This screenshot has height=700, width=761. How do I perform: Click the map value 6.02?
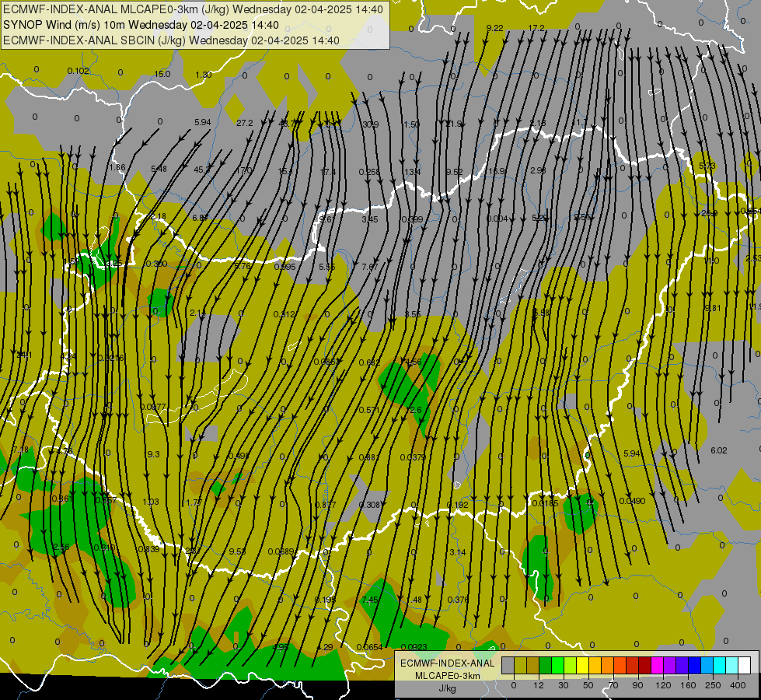coord(719,451)
